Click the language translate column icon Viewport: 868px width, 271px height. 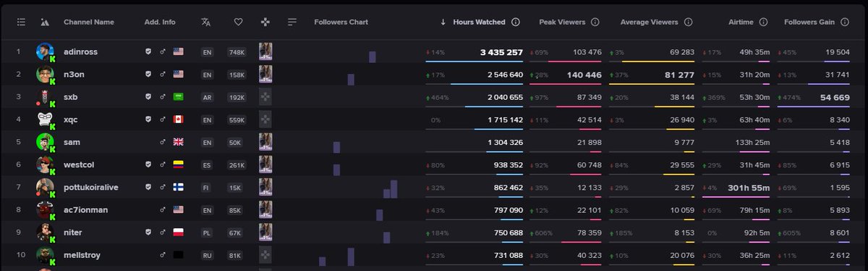[206, 22]
